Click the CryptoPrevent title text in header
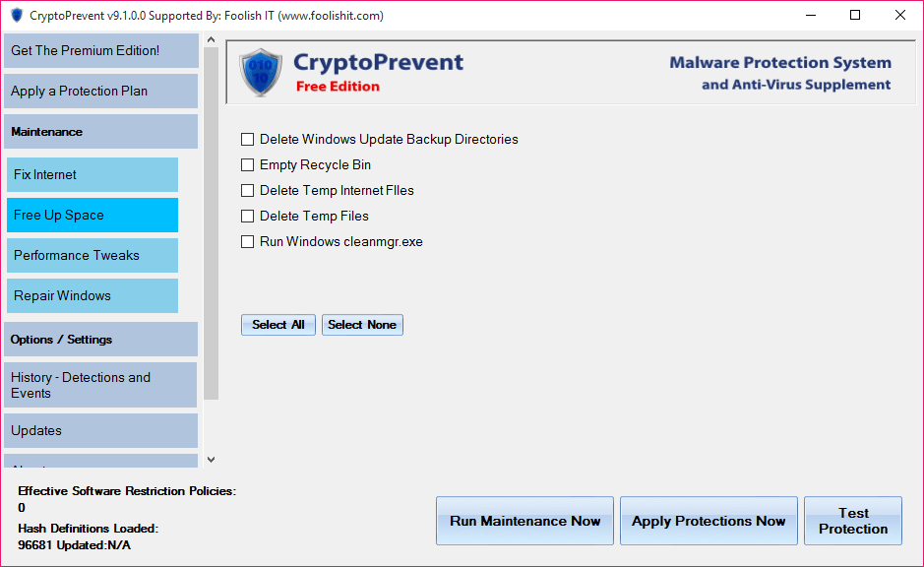The width and height of the screenshot is (924, 567). pos(378,62)
